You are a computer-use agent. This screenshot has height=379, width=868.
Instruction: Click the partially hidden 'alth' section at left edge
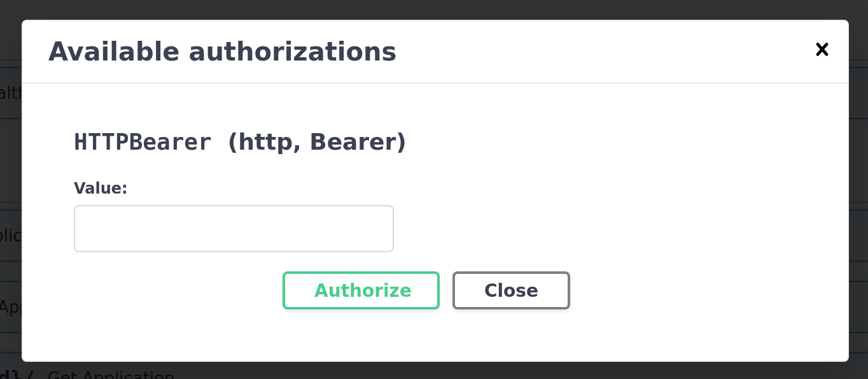[11, 94]
